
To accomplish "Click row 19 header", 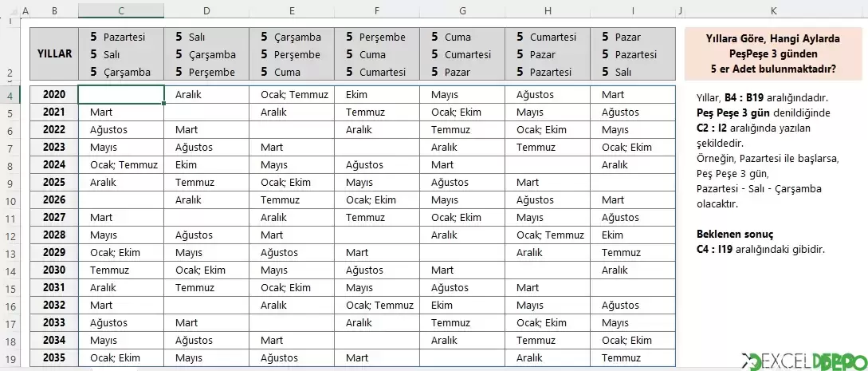I will 10,357.
